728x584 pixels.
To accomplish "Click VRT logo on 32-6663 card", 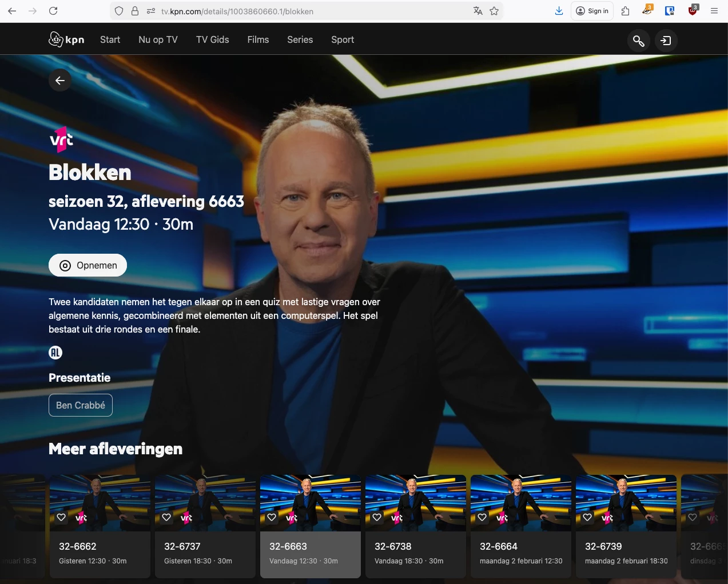I will coord(292,518).
